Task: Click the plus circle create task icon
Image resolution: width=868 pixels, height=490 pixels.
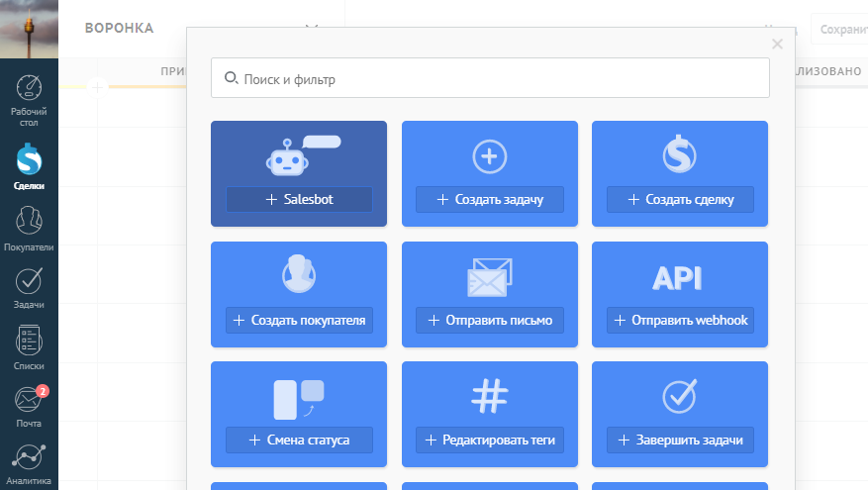Action: pyautogui.click(x=489, y=156)
